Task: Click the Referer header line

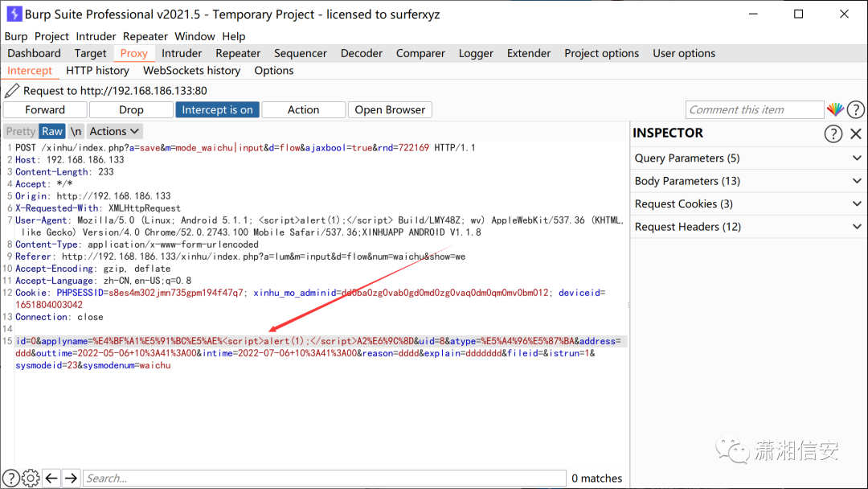Action: pyautogui.click(x=240, y=257)
